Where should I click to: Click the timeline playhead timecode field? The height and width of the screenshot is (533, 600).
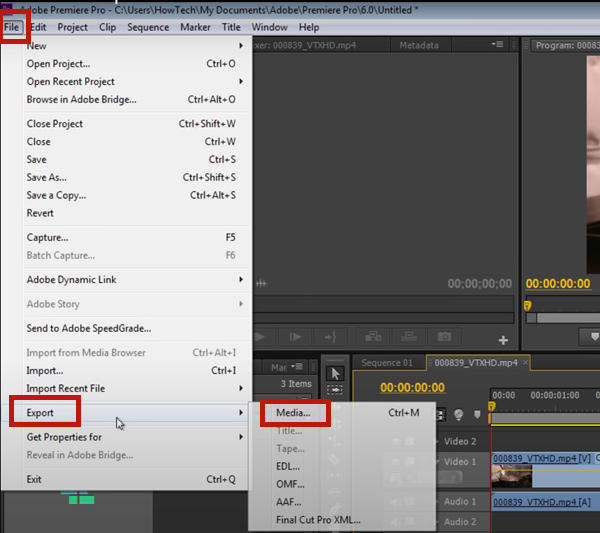412,387
